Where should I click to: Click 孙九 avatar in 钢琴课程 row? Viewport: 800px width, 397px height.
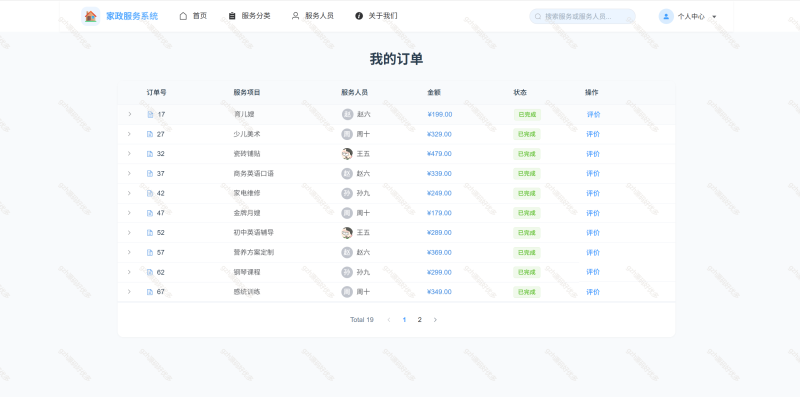coord(347,272)
